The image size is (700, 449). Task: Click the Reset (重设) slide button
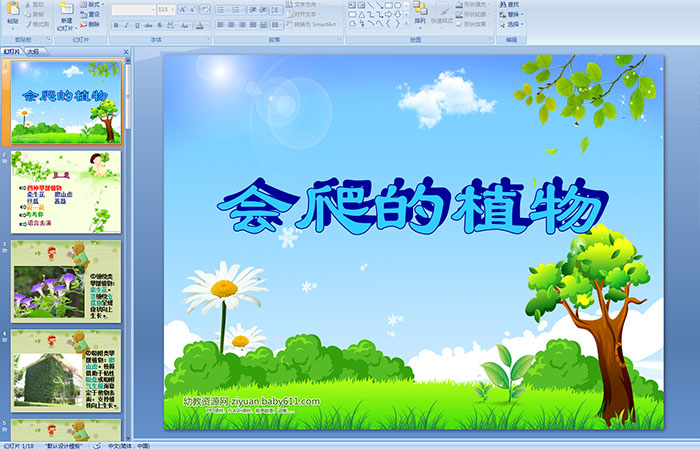pos(93,15)
